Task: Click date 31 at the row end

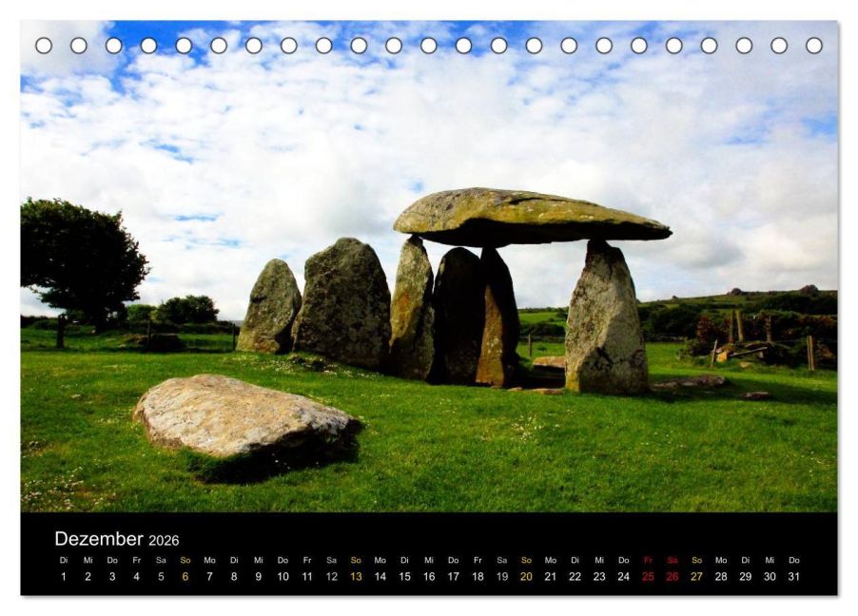Action: (794, 576)
